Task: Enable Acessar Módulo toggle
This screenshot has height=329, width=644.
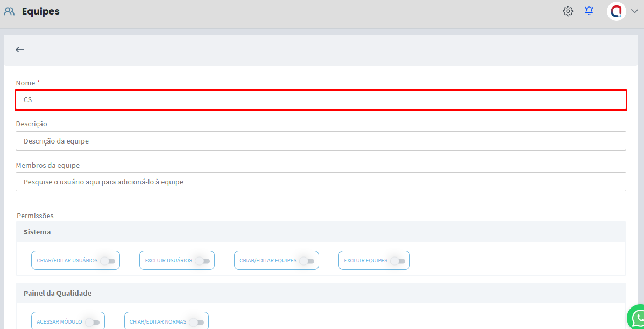Action: pyautogui.click(x=93, y=322)
